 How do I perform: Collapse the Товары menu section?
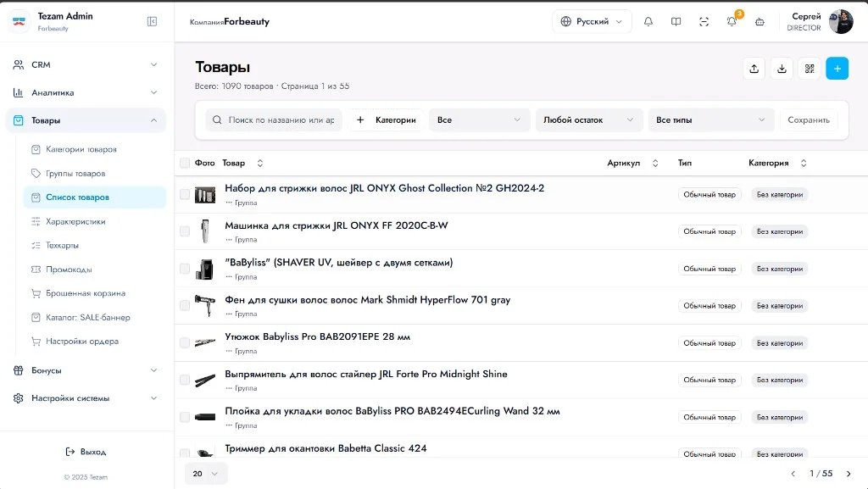pyautogui.click(x=86, y=120)
